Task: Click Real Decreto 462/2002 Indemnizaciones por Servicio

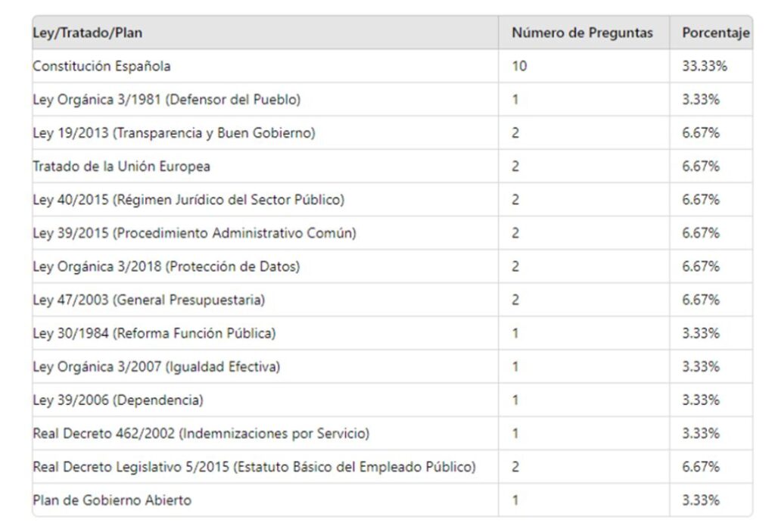Action: pyautogui.click(x=201, y=434)
